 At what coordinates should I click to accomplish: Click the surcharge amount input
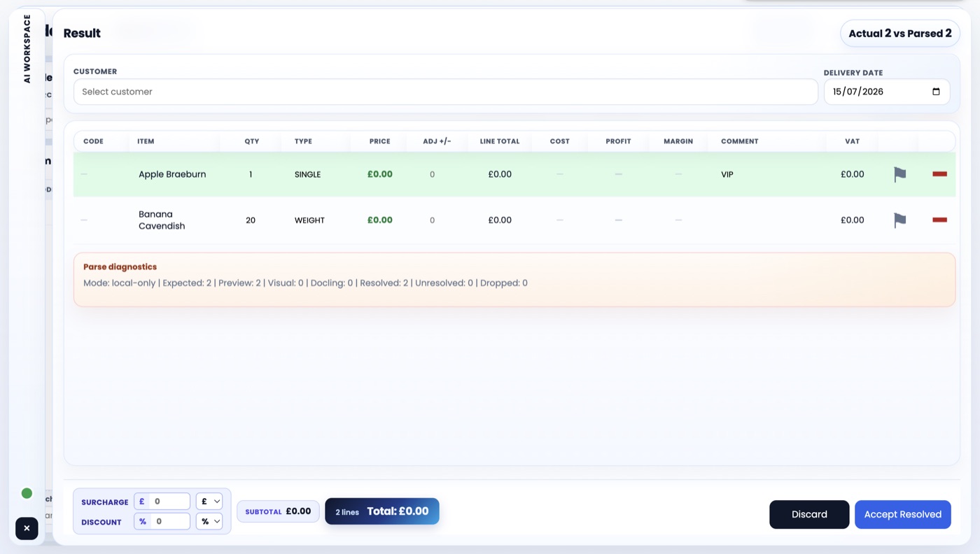pyautogui.click(x=169, y=502)
